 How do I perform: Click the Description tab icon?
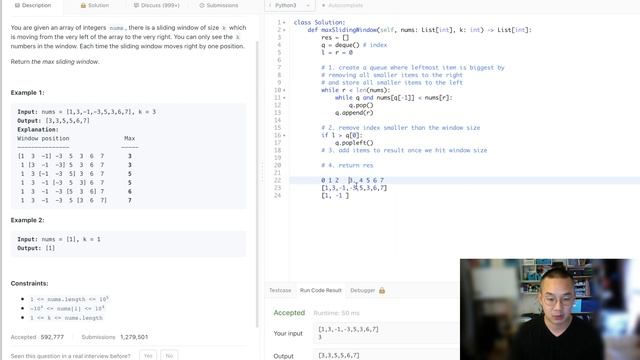pos(17,5)
